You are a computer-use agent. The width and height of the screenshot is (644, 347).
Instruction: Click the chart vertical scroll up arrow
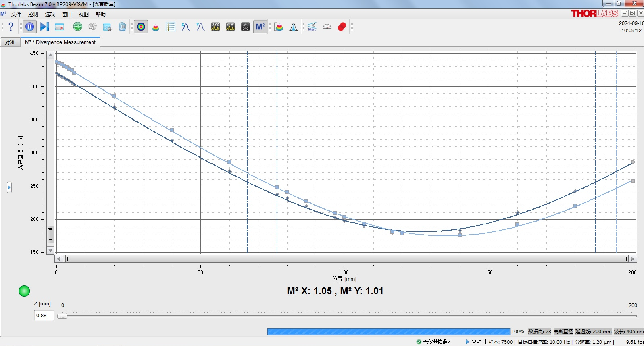click(50, 55)
